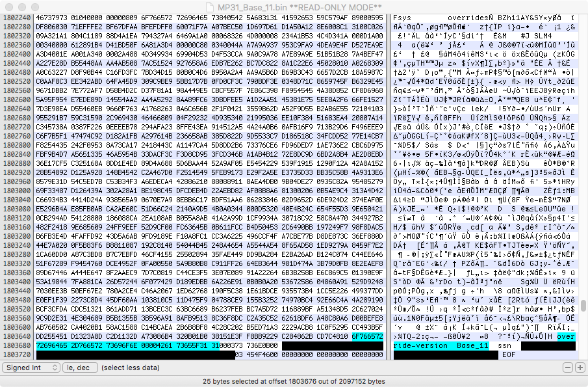Screen dimensions: 588x387
Task: Select hex word 736E0B00
Action: click(262, 345)
